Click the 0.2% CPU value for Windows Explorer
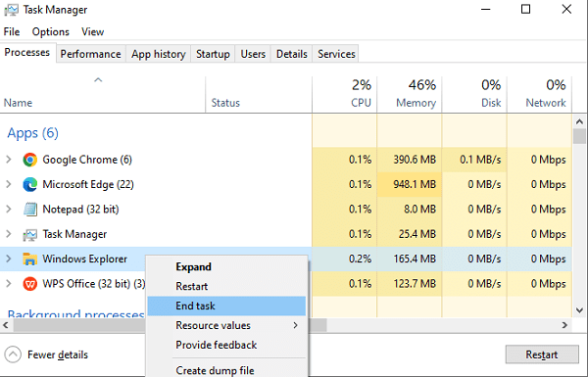This screenshot has width=588, height=377. click(x=360, y=259)
